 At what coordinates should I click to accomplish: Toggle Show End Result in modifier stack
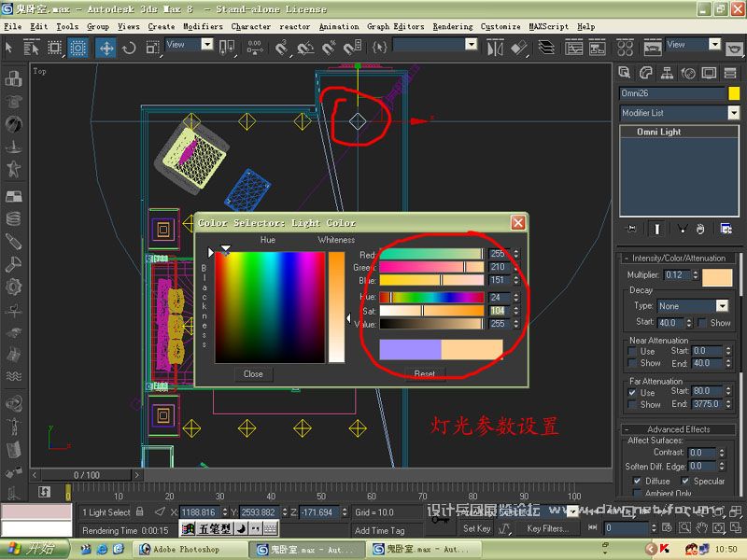tap(657, 229)
